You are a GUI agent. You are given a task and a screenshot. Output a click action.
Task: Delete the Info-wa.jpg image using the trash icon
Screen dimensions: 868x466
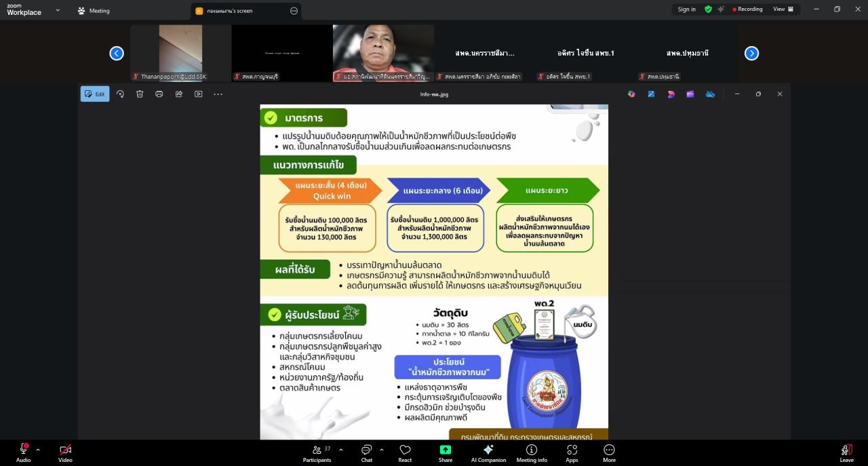(140, 94)
